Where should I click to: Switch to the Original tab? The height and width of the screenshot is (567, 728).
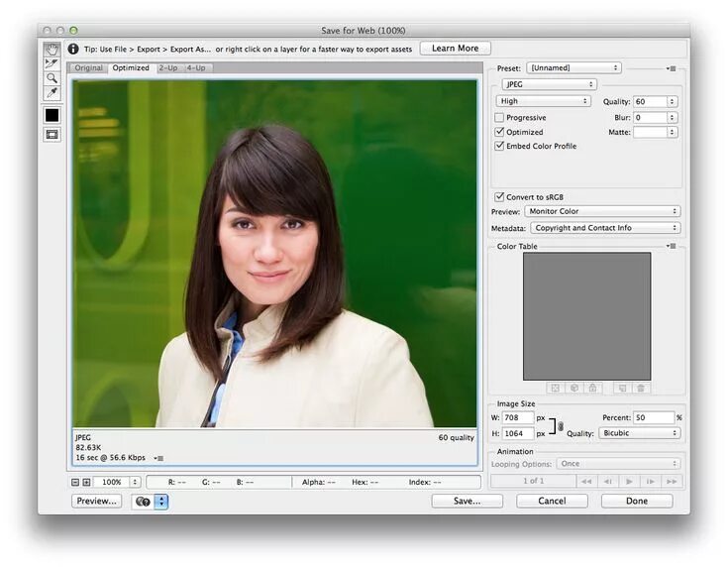click(88, 67)
